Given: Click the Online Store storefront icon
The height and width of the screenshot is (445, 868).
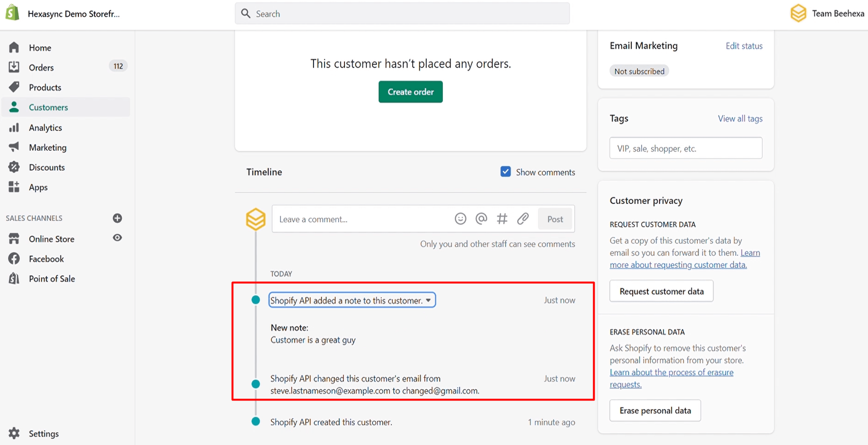Looking at the screenshot, I should click(x=14, y=238).
